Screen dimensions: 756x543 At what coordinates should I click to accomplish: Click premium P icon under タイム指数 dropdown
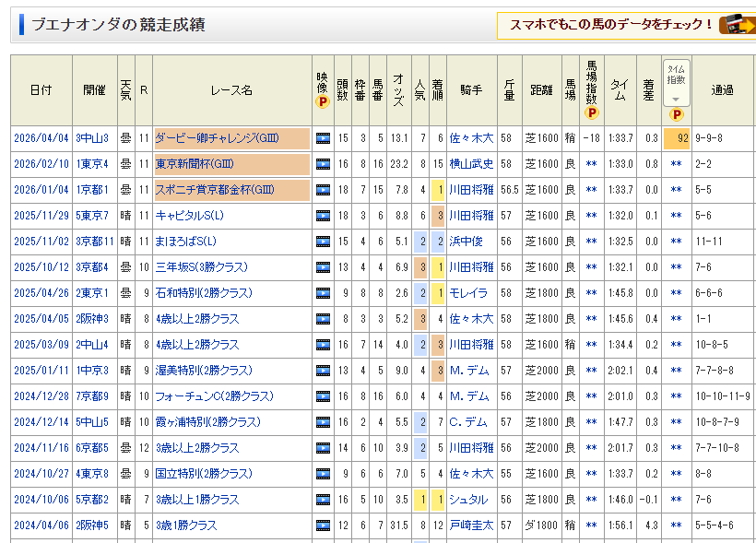point(677,115)
